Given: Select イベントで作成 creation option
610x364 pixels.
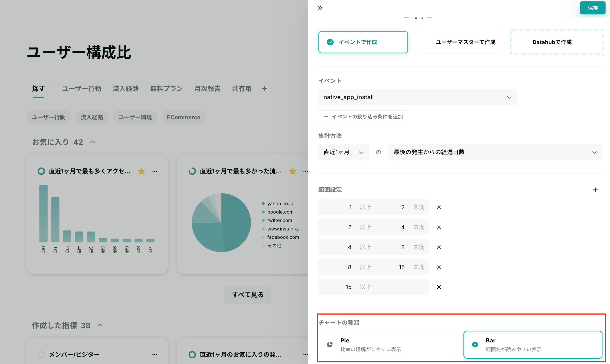Looking at the screenshot, I should [363, 42].
